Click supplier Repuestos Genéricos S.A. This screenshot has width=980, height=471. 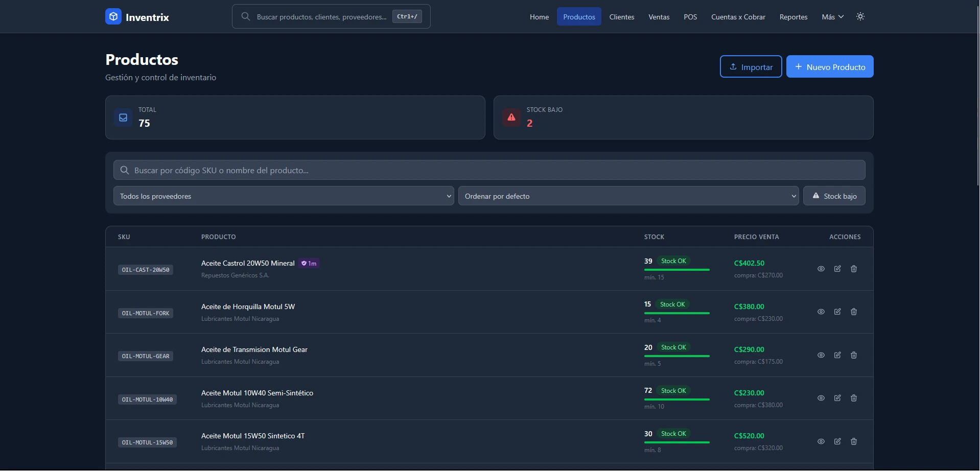[235, 275]
